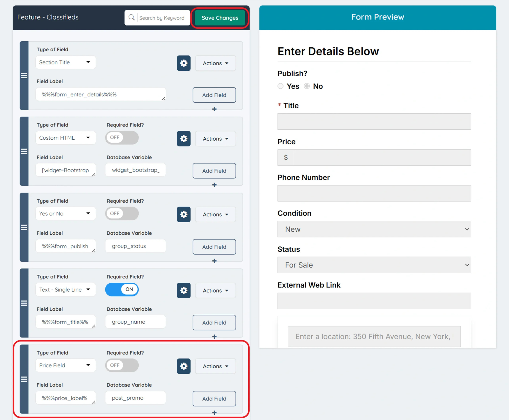
Task: Grab drag handle of Text - Single Line field
Action: 24,303
